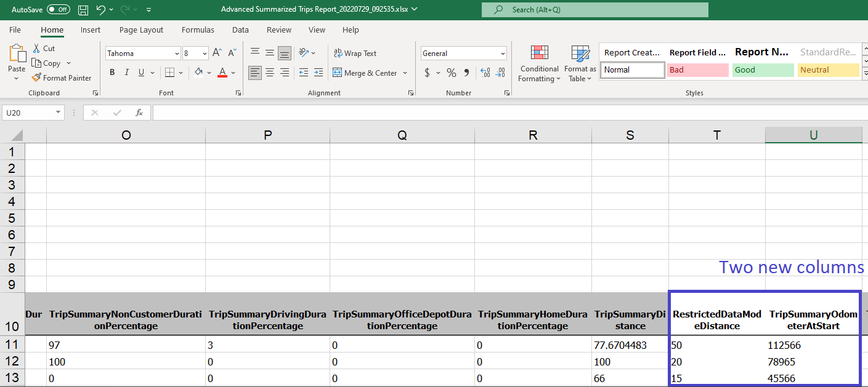Toggle AutoSave switch on
This screenshot has width=868, height=387.
[59, 10]
